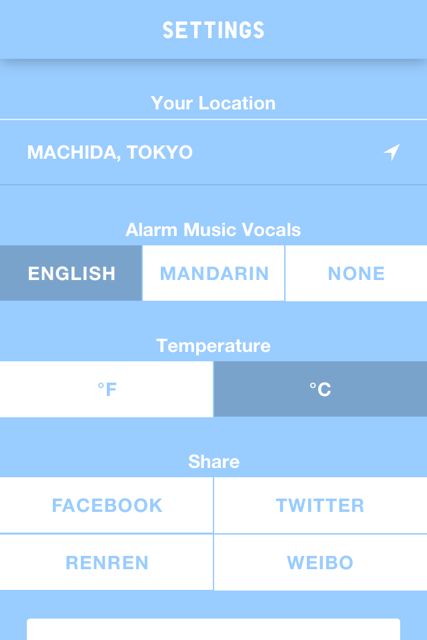The image size is (427, 640).
Task: Set alarm music vocals to NONE
Action: coord(356,273)
